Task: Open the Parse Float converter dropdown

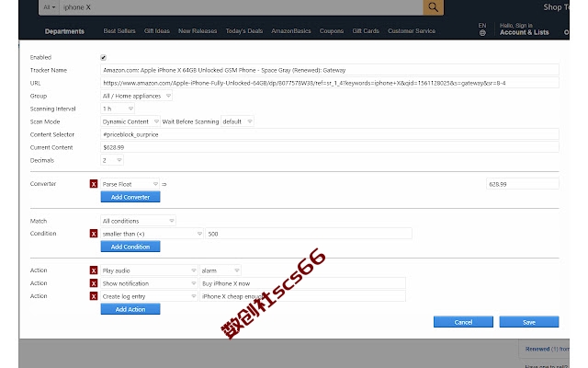Action: click(x=130, y=184)
